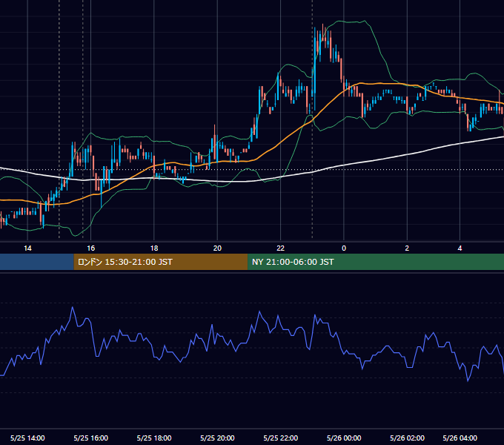The width and height of the screenshot is (504, 445).
Task: Click the 5/26 04:00 date label
Action: (460, 438)
